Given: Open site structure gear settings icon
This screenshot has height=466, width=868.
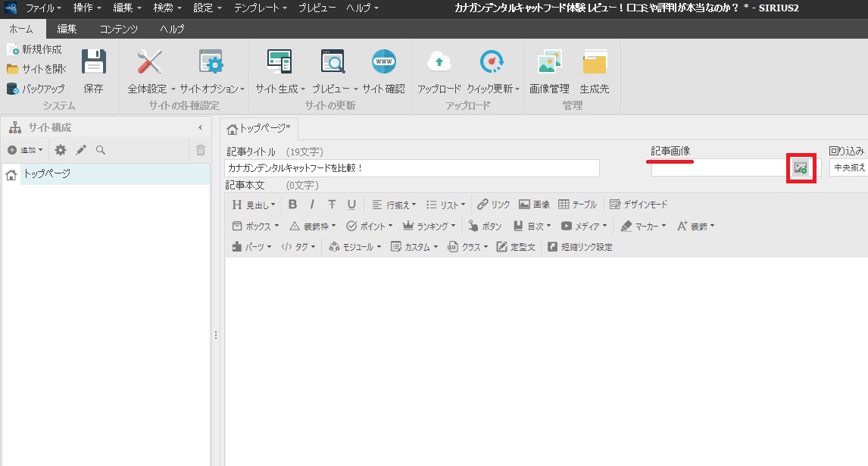Looking at the screenshot, I should 61,149.
